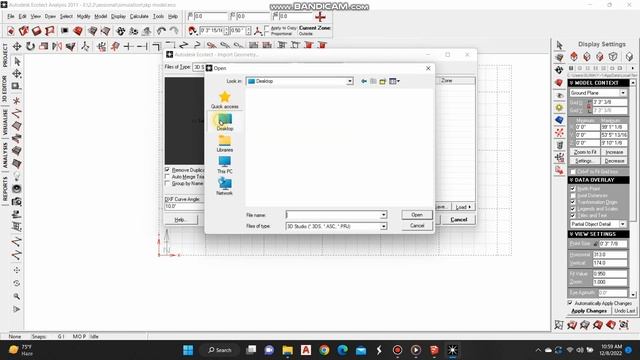Click the arrow pointer tool in left toolbar
The image size is (640, 360).
coord(17,61)
